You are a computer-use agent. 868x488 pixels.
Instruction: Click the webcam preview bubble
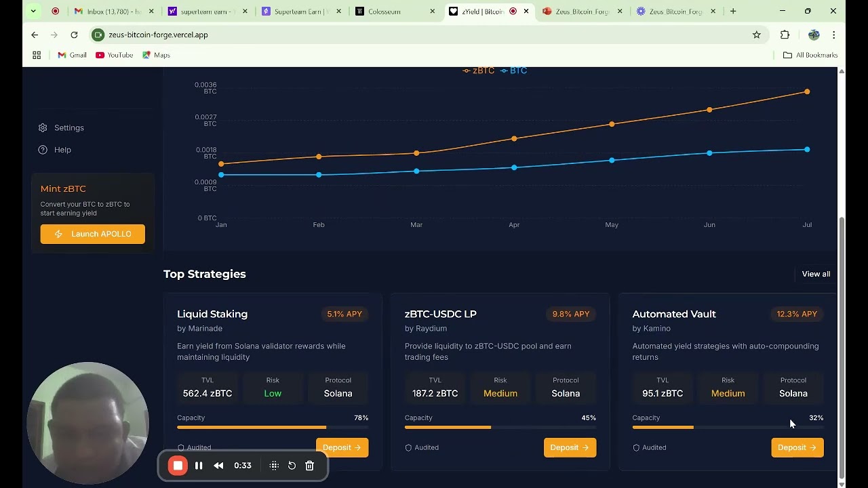(87, 423)
